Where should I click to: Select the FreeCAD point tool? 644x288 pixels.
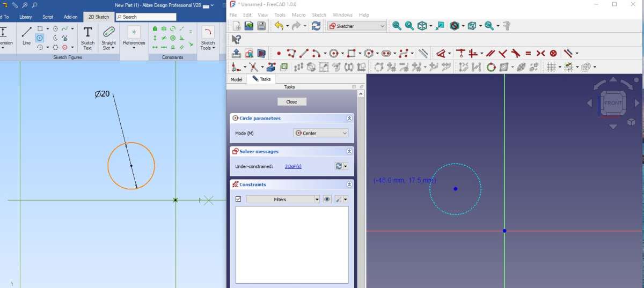point(279,53)
